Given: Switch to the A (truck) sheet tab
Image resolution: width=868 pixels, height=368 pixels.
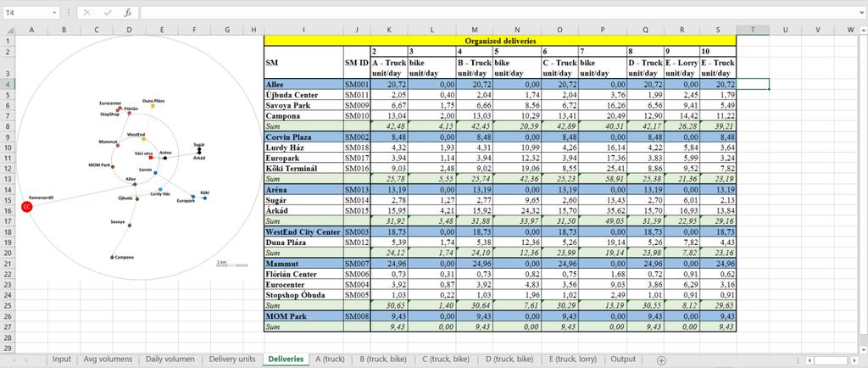Looking at the screenshot, I should (x=330, y=360).
